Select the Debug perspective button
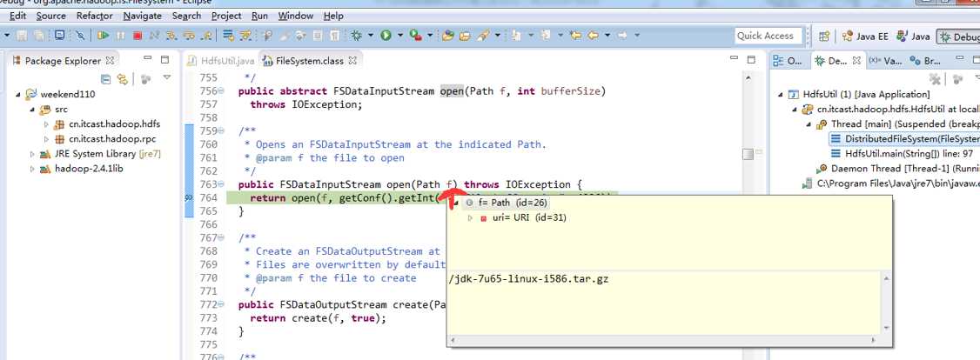 [x=958, y=37]
